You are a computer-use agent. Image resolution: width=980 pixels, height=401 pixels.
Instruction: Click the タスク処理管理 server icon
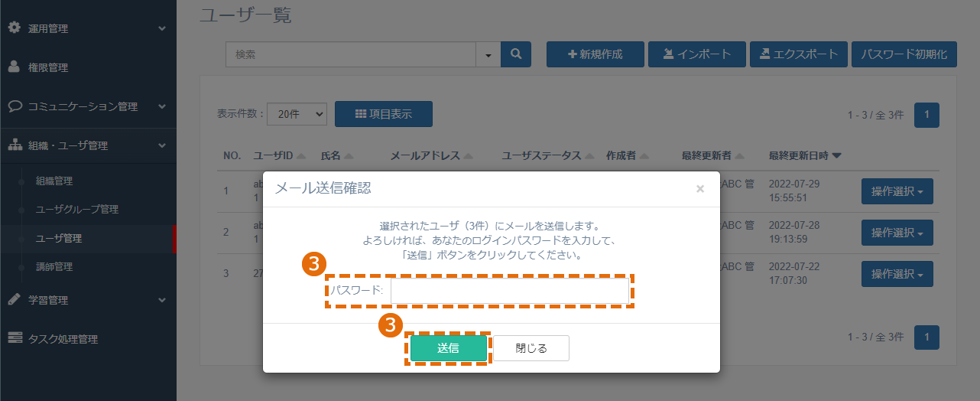click(x=14, y=338)
